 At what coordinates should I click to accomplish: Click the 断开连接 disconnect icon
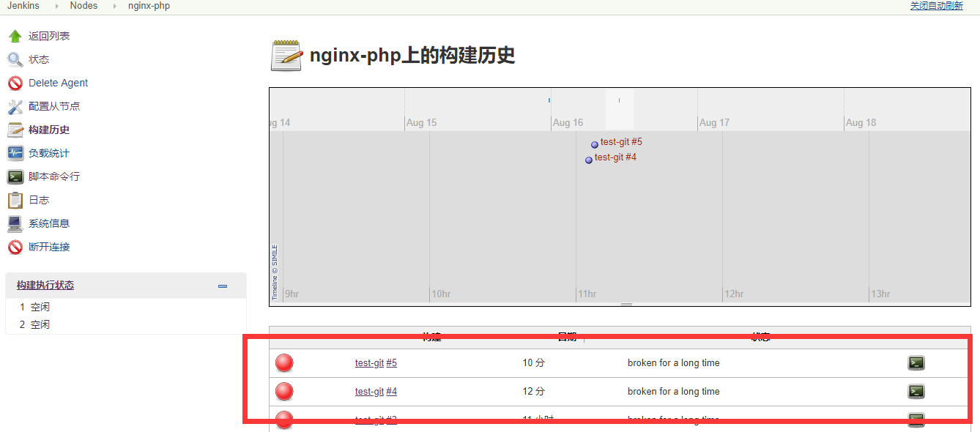[15, 247]
